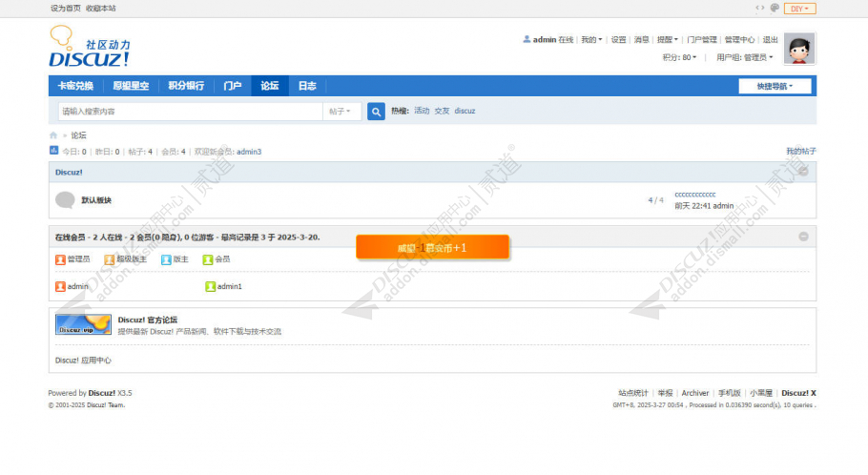Image resolution: width=868 pixels, height=475 pixels.
Task: Open 设置 link in user bar
Action: click(618, 40)
